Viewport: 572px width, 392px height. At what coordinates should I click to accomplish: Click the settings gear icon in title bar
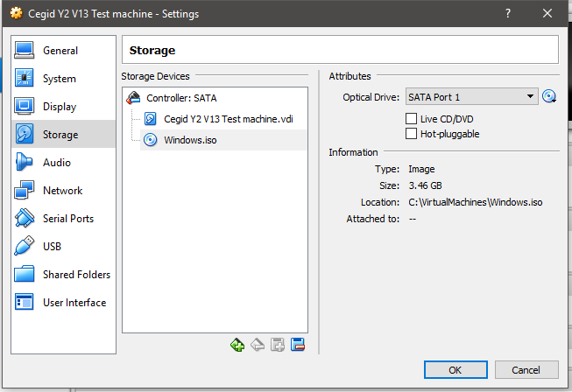(x=17, y=13)
